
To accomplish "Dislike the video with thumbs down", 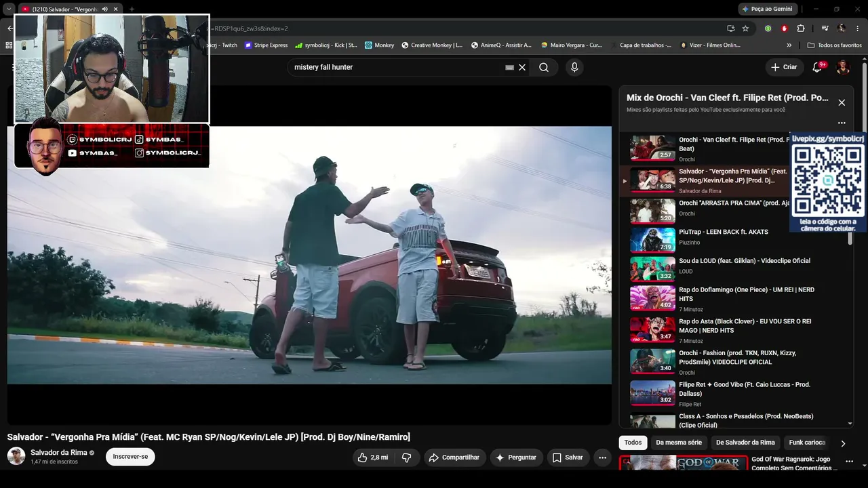I will click(406, 457).
